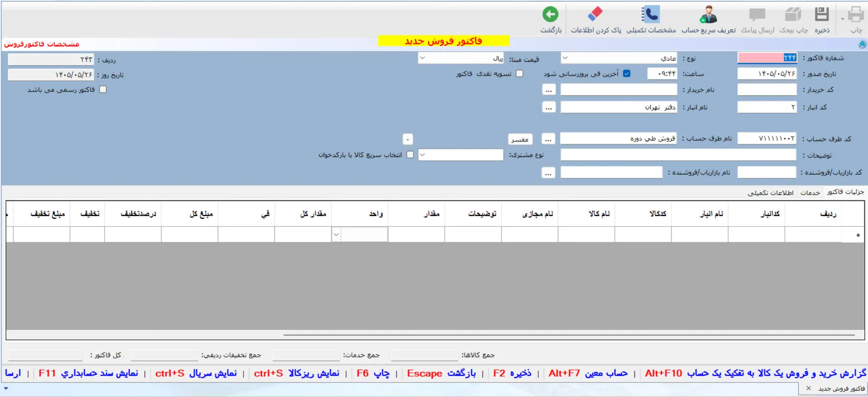Click the invoice number field (شماره فاکتور)
The height and width of the screenshot is (397, 868).
pos(767,58)
